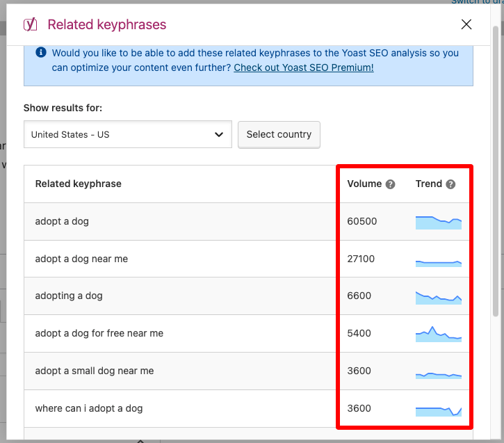Click trend chart for 'where can i adopt a dog'
Viewport: 504px width, 443px height.
pos(439,412)
